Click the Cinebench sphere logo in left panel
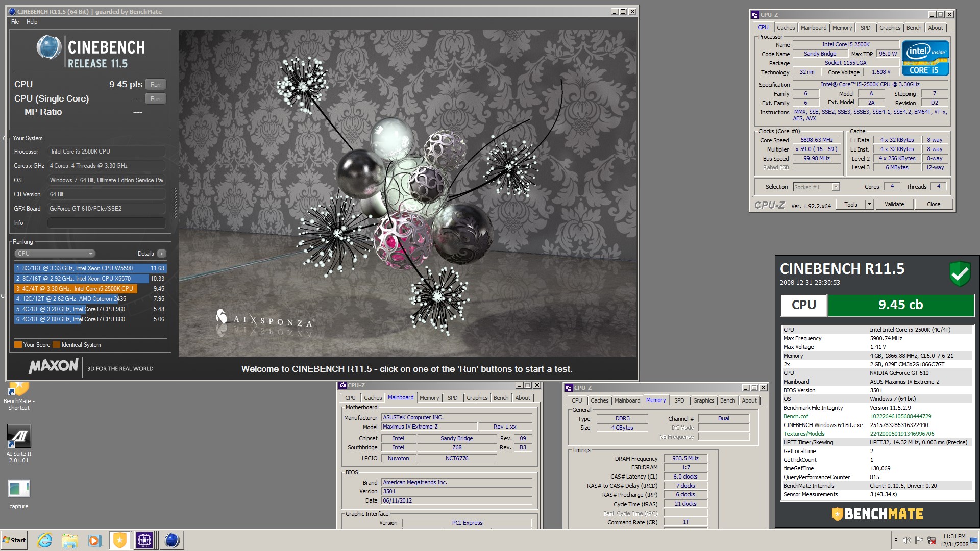The height and width of the screenshot is (551, 980). (x=49, y=47)
